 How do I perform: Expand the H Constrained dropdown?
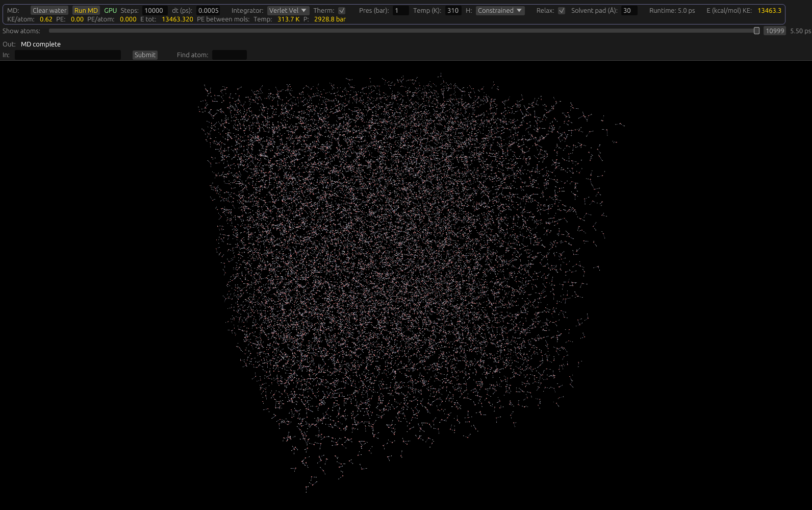pyautogui.click(x=500, y=11)
